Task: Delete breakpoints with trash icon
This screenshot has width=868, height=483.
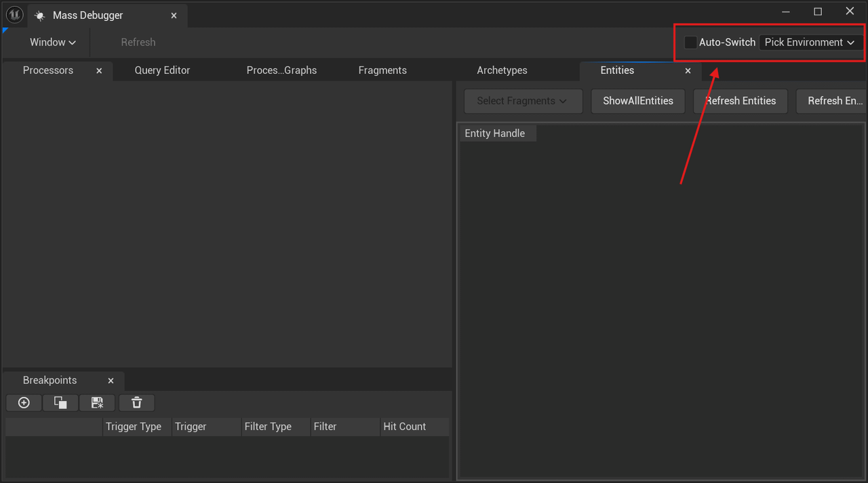Action: (x=136, y=403)
